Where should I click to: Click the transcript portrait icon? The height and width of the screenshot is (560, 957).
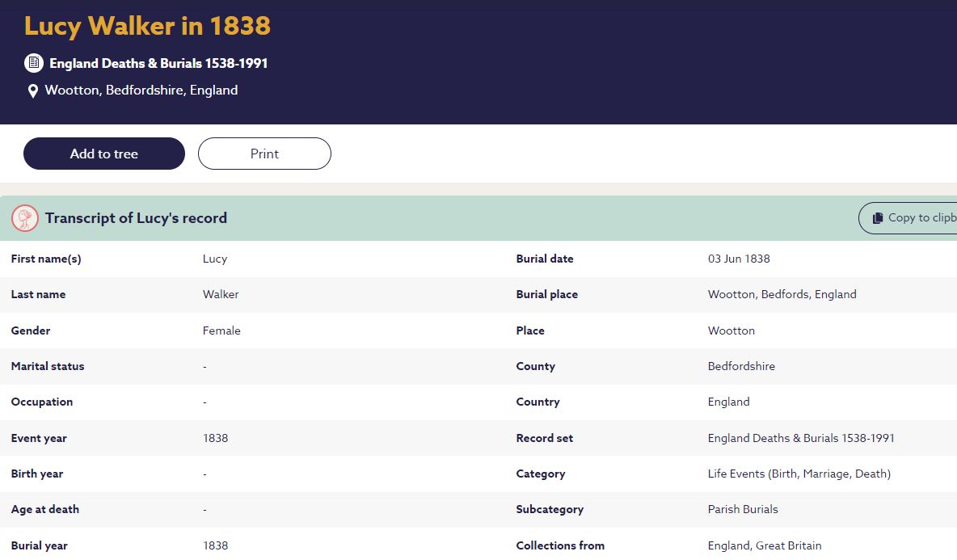(x=25, y=218)
